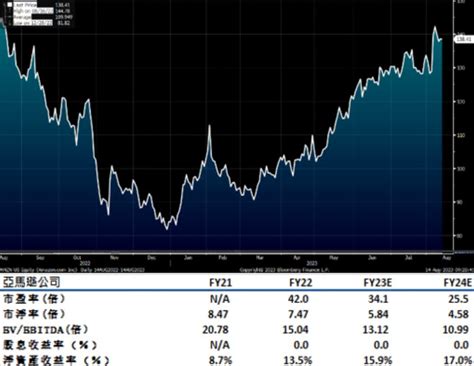Screen dimensions: 474x366
Task: Click the Sep label on time axis
Action: click(x=40, y=258)
